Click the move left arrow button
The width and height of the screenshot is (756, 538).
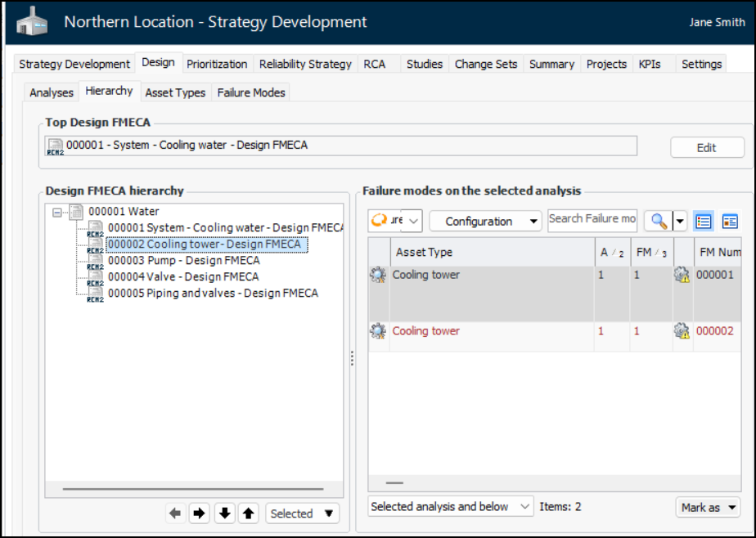pyautogui.click(x=174, y=513)
